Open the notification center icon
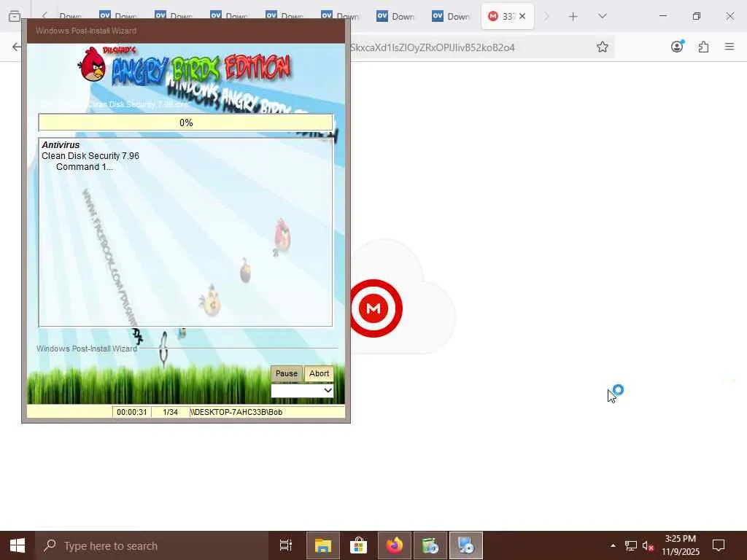Image resolution: width=747 pixels, height=560 pixels. (719, 545)
